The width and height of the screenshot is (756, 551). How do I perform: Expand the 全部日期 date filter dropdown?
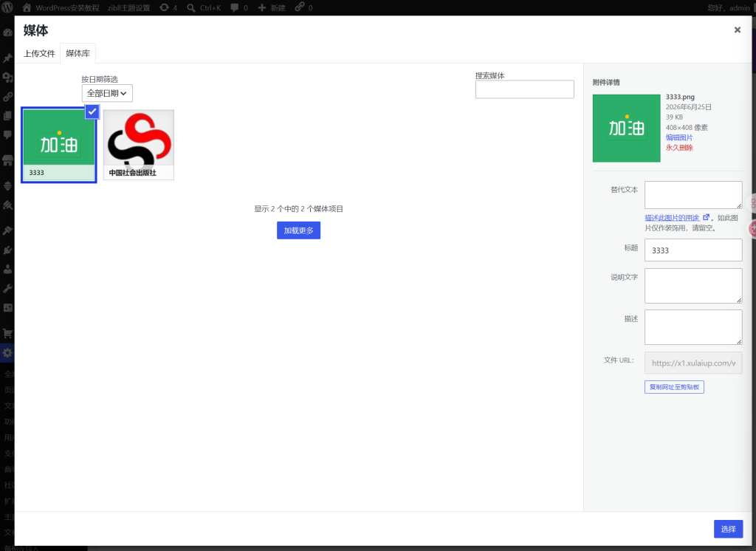click(107, 93)
